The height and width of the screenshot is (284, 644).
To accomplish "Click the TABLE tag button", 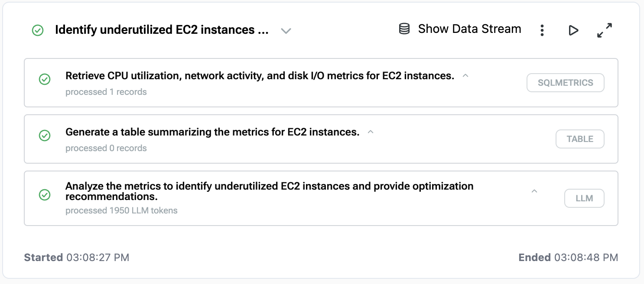I will point(580,139).
